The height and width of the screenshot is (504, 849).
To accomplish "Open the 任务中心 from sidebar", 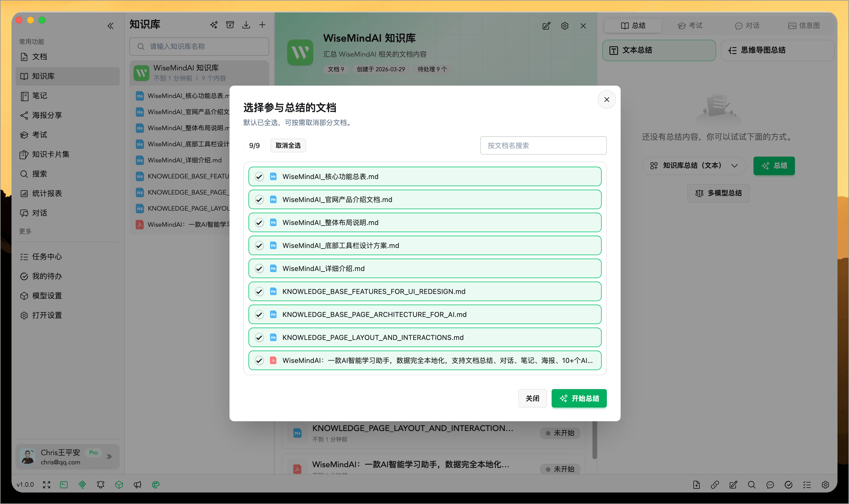I will (x=47, y=257).
